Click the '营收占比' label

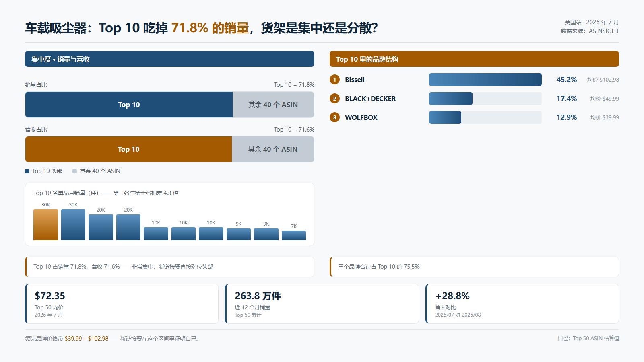click(x=36, y=130)
